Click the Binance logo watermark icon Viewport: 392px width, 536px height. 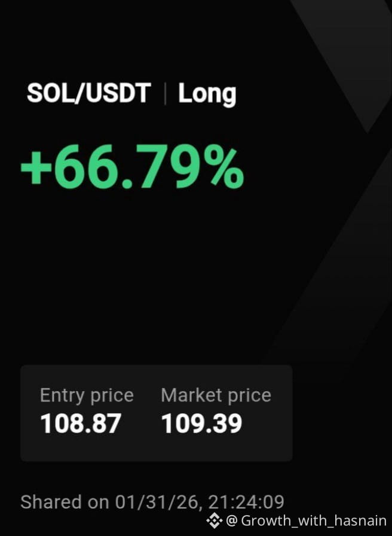[214, 521]
